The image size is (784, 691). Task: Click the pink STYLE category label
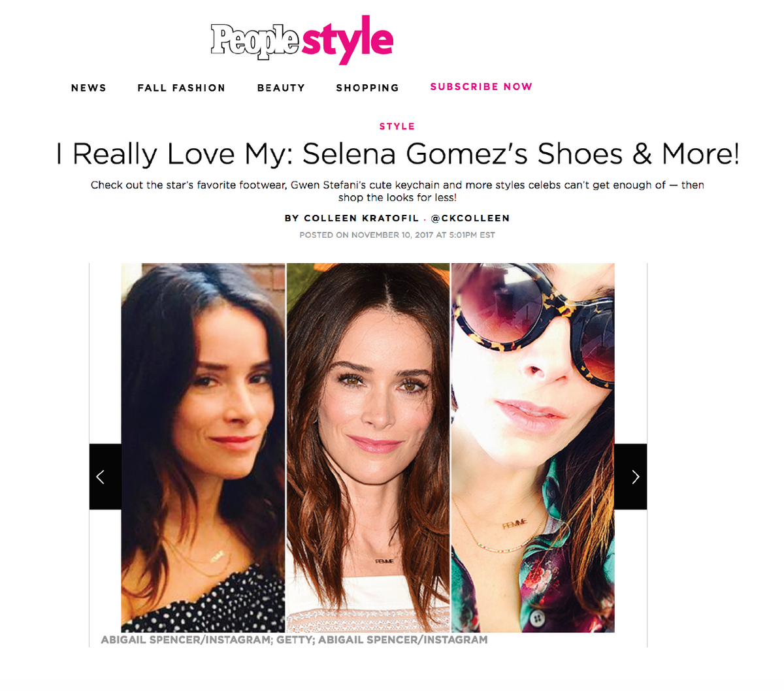(x=397, y=127)
